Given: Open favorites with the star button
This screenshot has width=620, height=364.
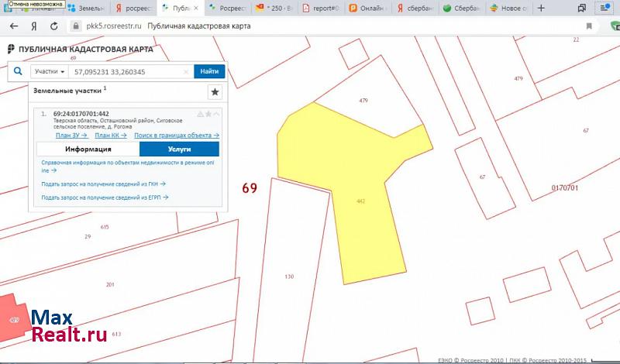Looking at the screenshot, I should pos(215,92).
